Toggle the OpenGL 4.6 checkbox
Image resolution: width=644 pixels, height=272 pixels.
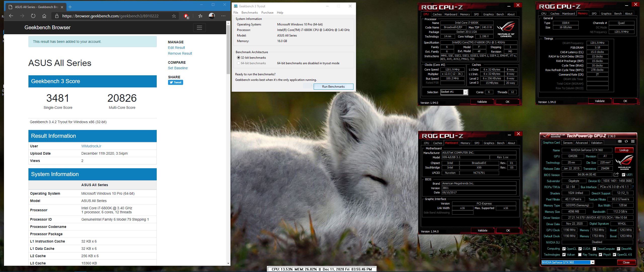[614, 255]
